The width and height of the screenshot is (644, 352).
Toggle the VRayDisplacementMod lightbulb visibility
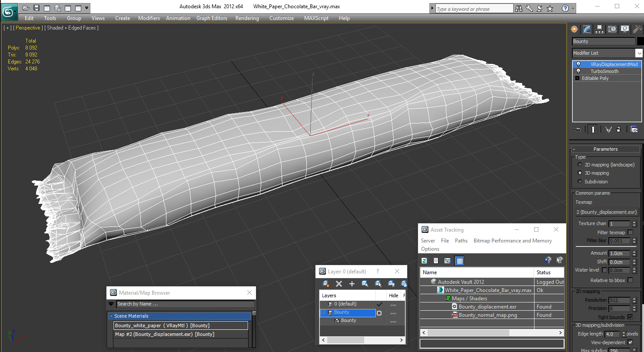(x=578, y=64)
